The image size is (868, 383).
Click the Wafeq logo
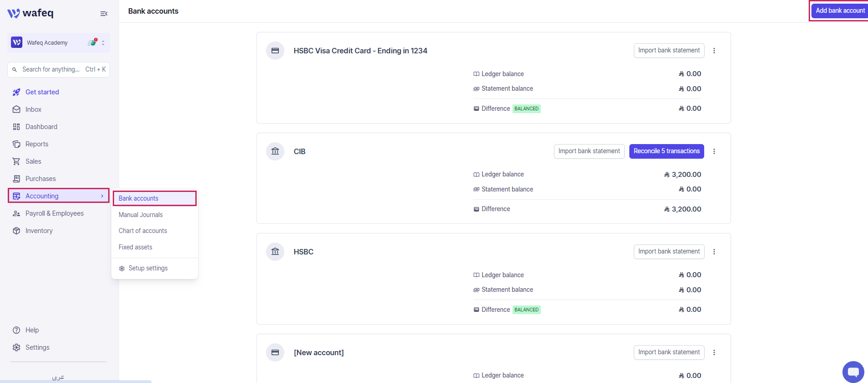31,13
